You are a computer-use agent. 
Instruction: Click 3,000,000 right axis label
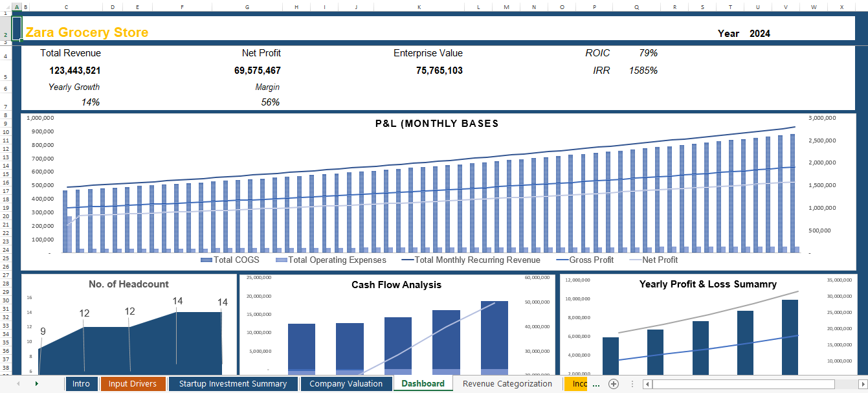pyautogui.click(x=823, y=118)
